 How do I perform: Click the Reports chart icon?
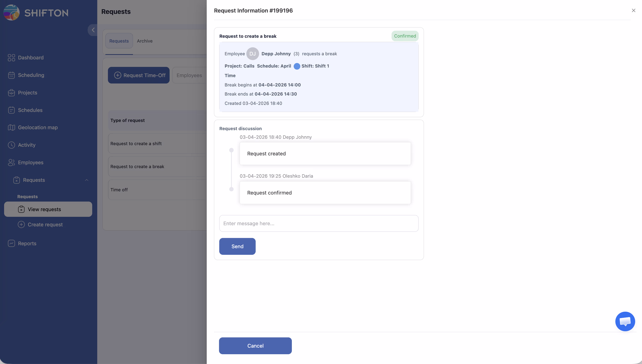pyautogui.click(x=11, y=243)
